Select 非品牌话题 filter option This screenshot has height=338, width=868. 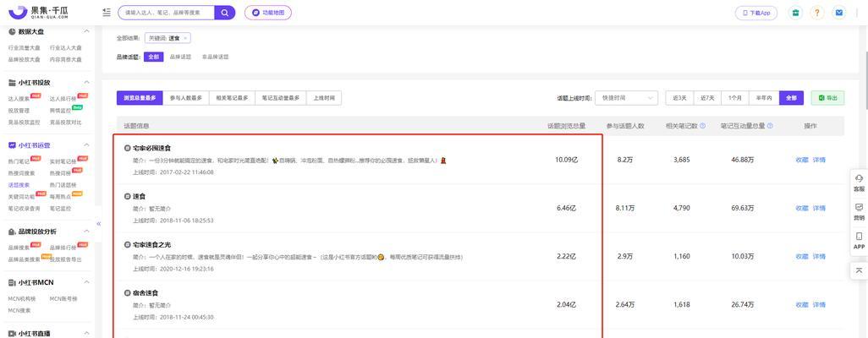[216, 57]
